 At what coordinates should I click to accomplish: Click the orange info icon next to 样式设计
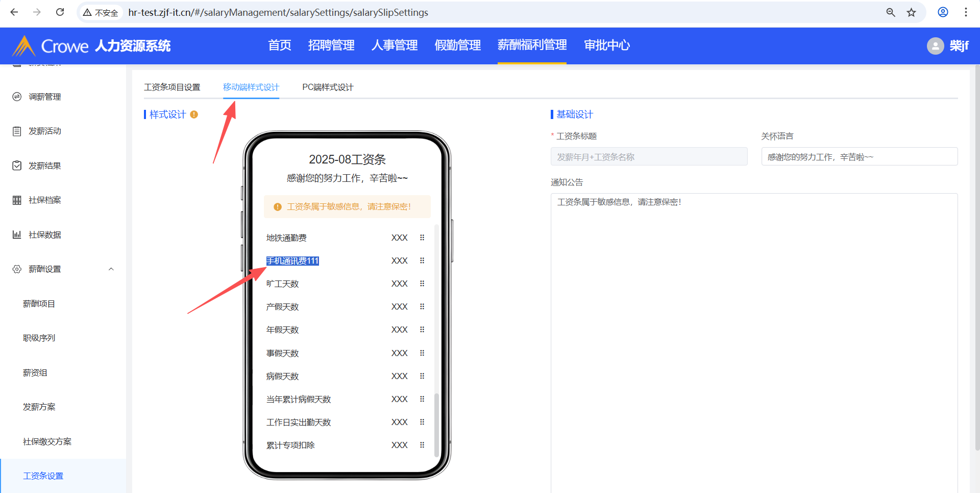coord(194,114)
